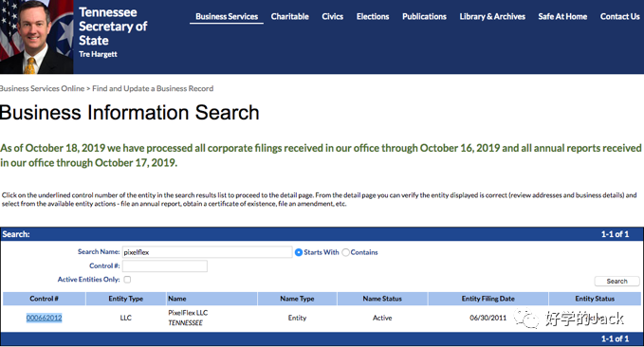This screenshot has height=347, width=644.
Task: Navigate to Elections
Action: coord(373,16)
